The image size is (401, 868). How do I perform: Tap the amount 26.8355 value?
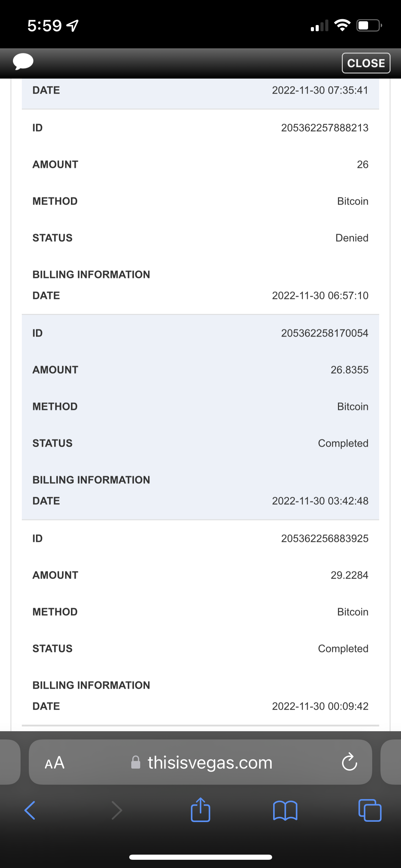(x=349, y=370)
